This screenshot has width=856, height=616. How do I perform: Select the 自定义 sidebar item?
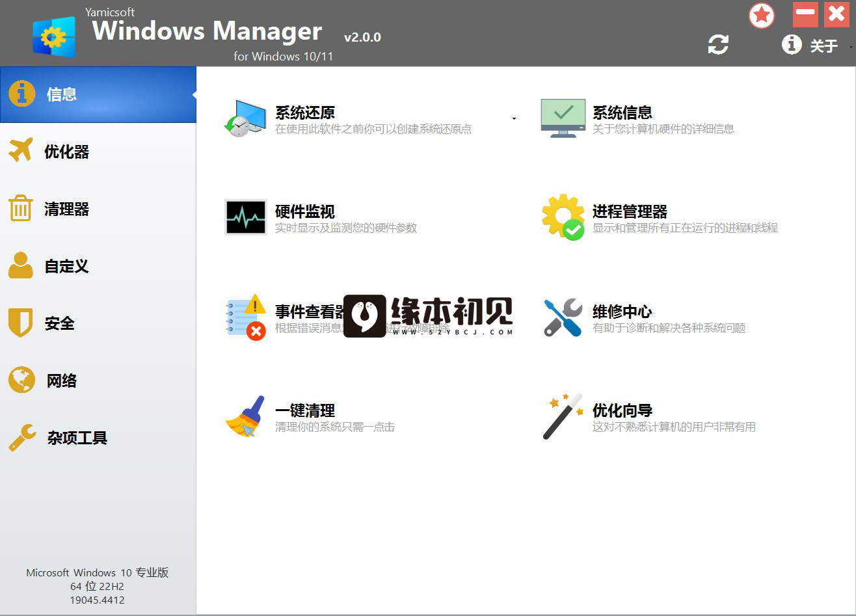coord(98,266)
